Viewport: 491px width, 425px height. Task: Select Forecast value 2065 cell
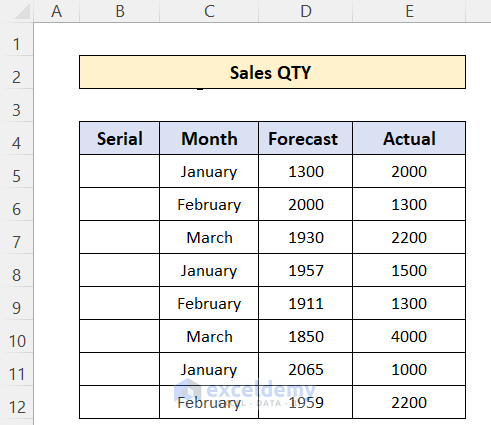tap(305, 369)
